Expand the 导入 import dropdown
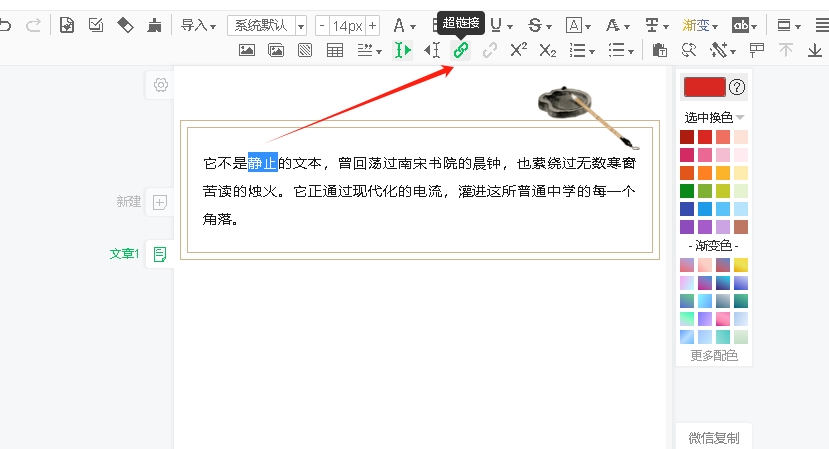 click(198, 25)
